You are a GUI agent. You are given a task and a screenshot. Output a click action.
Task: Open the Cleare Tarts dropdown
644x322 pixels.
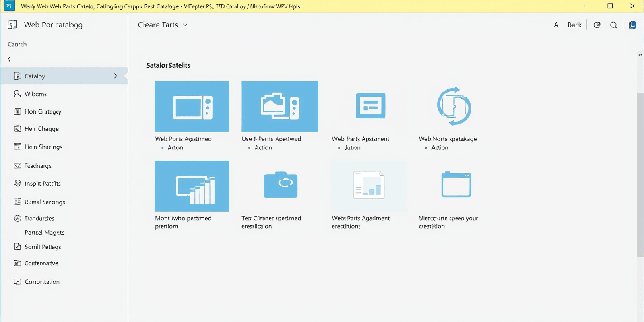point(163,25)
